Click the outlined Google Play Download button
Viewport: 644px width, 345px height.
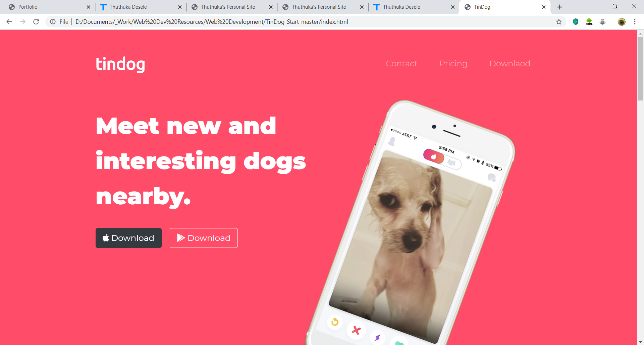[204, 238]
